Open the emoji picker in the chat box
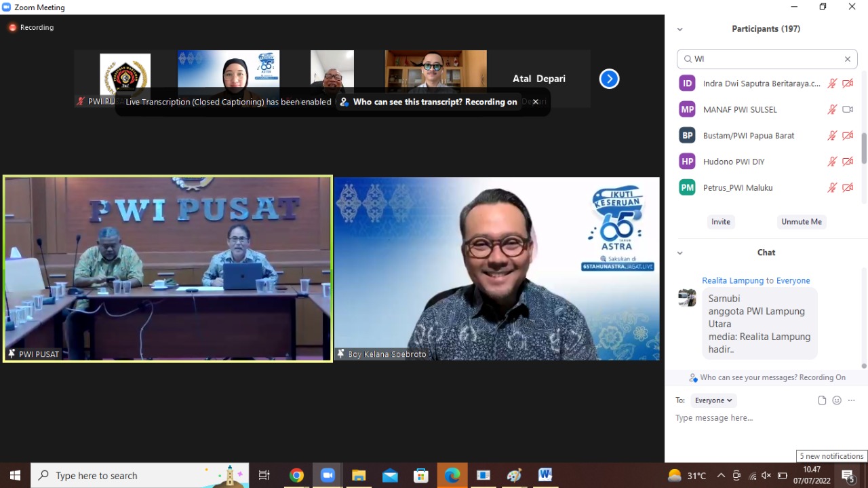The image size is (868, 488). click(836, 400)
